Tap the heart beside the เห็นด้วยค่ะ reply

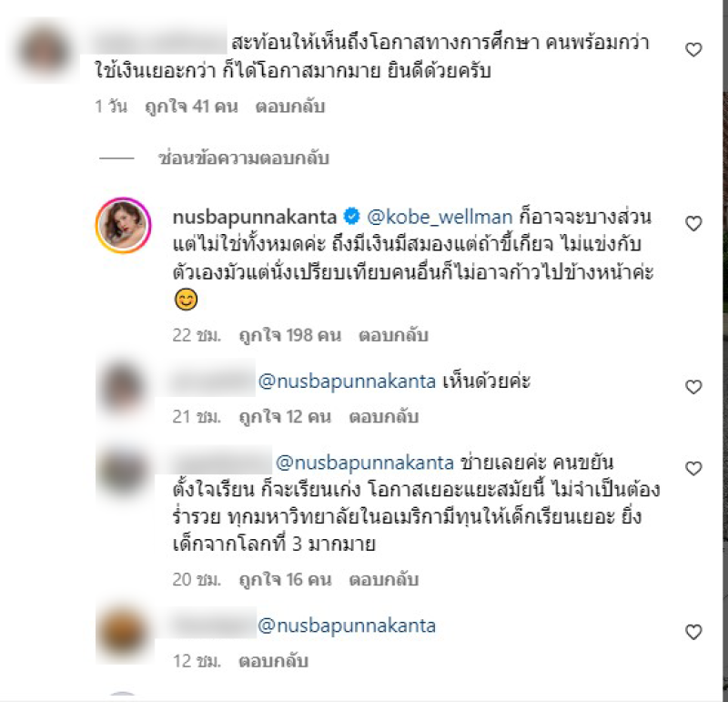[x=693, y=387]
